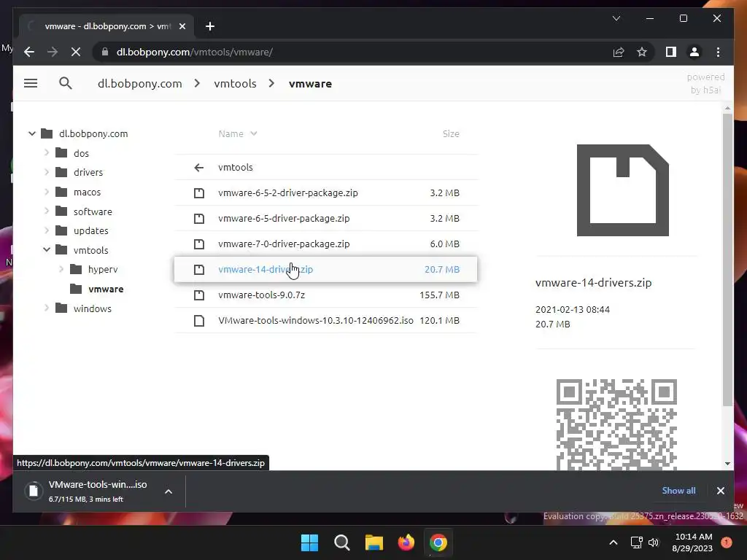Stop loading the page
747x560 pixels.
click(x=76, y=52)
